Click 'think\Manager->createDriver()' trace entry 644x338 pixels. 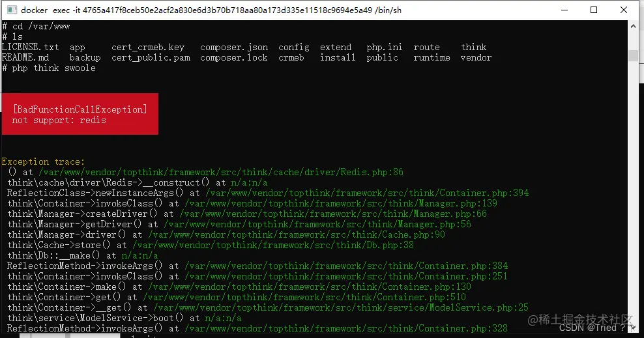82,214
